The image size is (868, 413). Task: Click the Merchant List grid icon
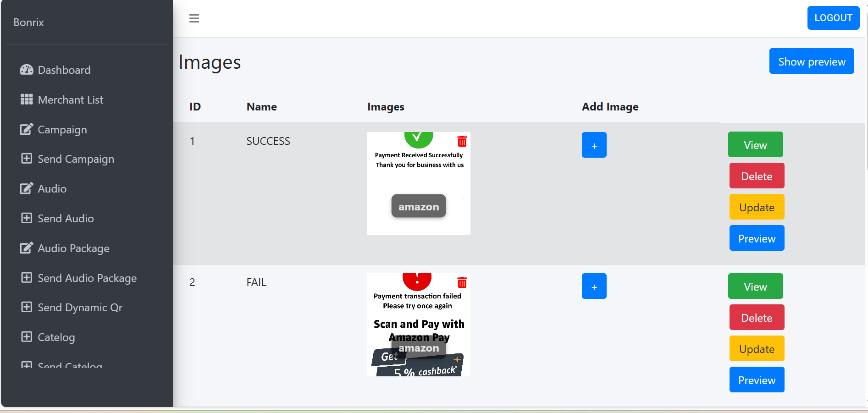point(27,99)
